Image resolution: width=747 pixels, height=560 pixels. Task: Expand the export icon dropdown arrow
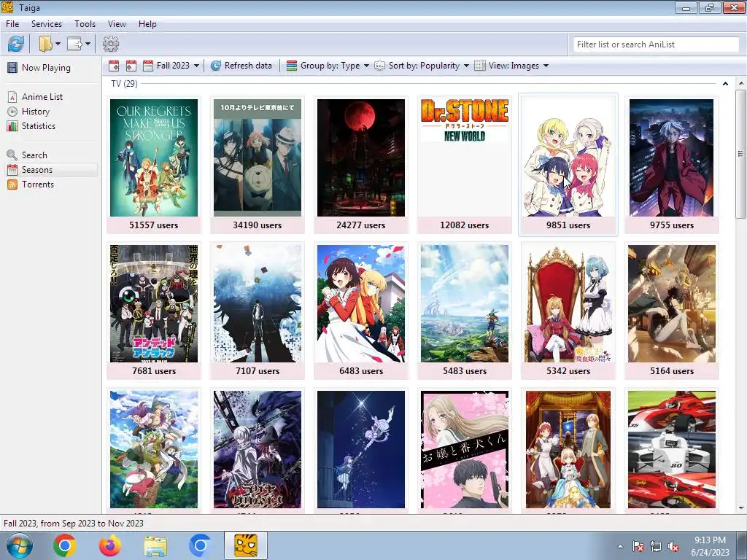tap(88, 44)
